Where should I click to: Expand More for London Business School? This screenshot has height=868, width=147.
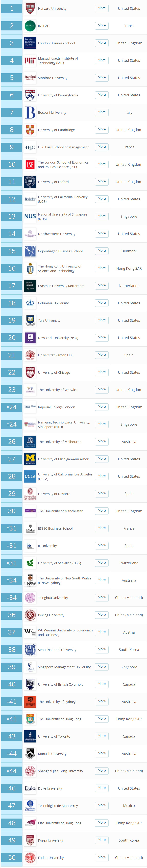coord(102,43)
